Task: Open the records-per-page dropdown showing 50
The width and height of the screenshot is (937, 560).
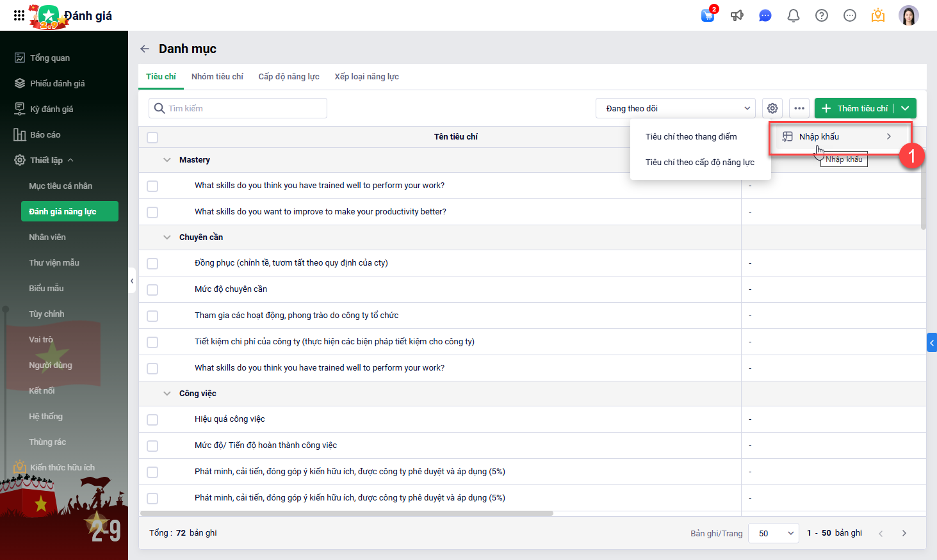Action: click(773, 533)
